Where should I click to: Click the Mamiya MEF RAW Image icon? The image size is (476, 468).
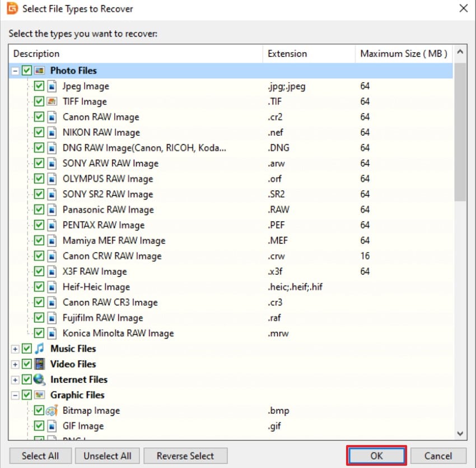point(52,240)
